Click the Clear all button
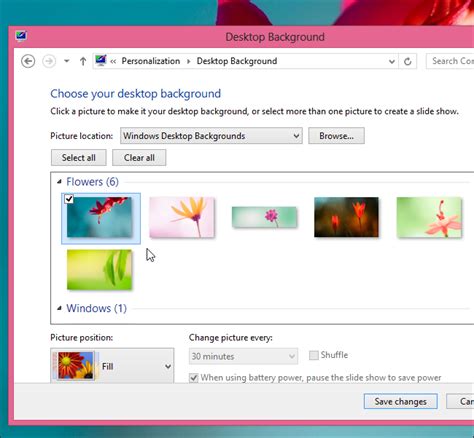The height and width of the screenshot is (438, 474). pos(139,158)
